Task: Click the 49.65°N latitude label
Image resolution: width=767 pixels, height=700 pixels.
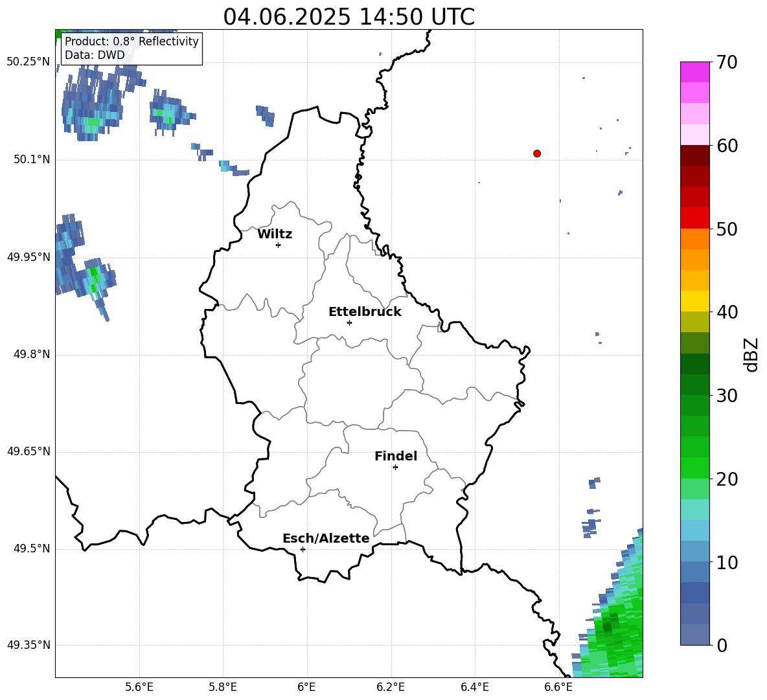Action: (x=29, y=451)
